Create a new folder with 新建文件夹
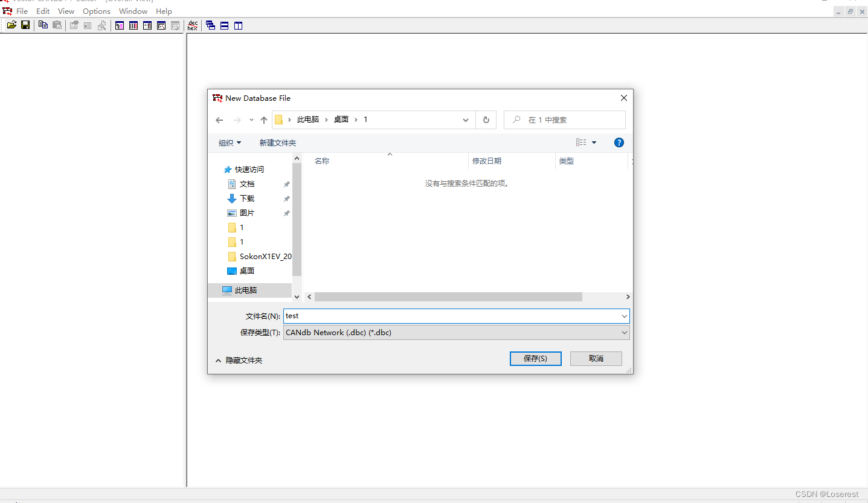The width and height of the screenshot is (868, 503). 278,143
